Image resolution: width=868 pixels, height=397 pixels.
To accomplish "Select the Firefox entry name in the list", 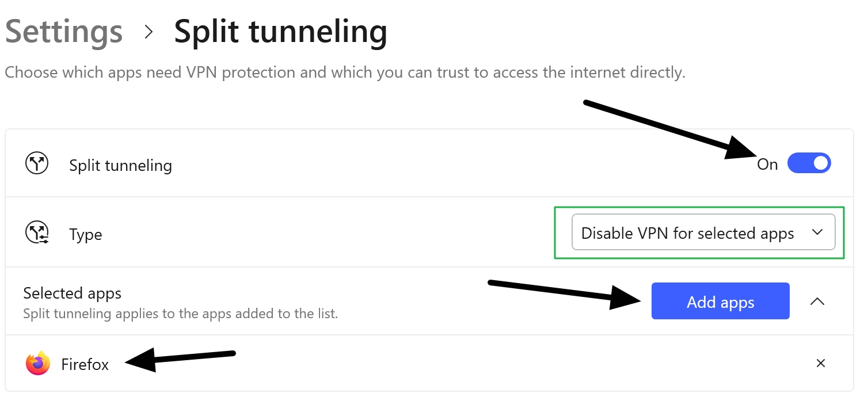I will pyautogui.click(x=85, y=364).
